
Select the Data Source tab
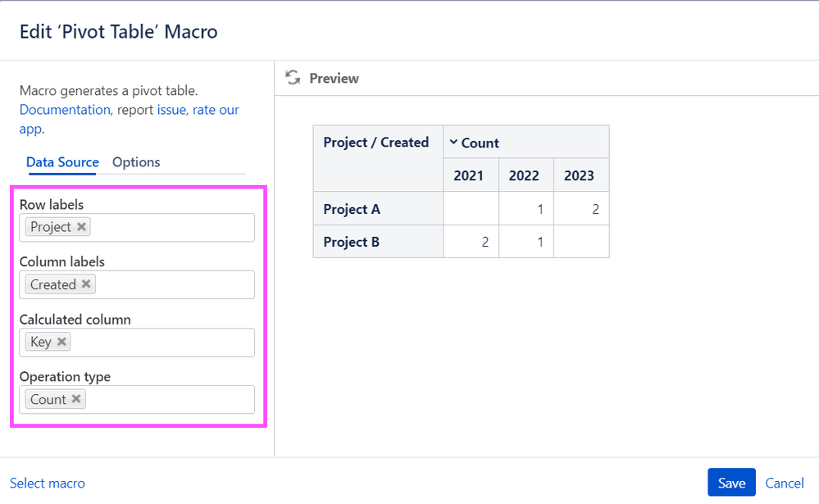(x=62, y=162)
